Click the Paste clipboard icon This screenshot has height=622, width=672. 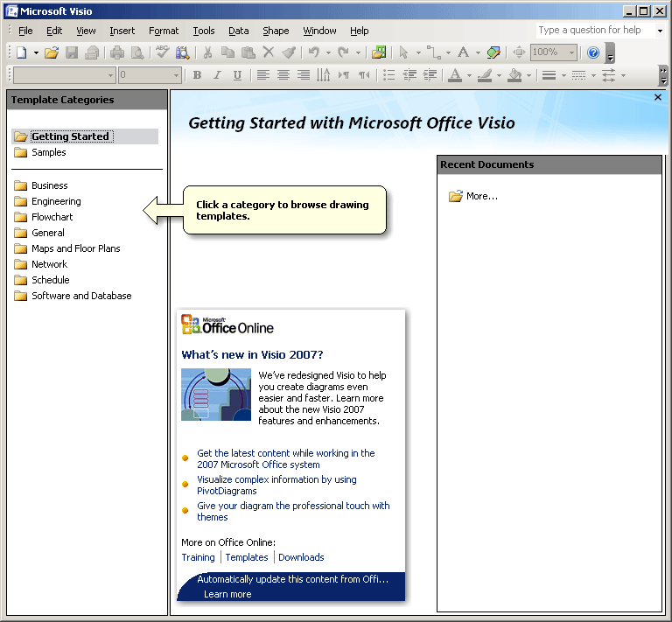coord(248,52)
